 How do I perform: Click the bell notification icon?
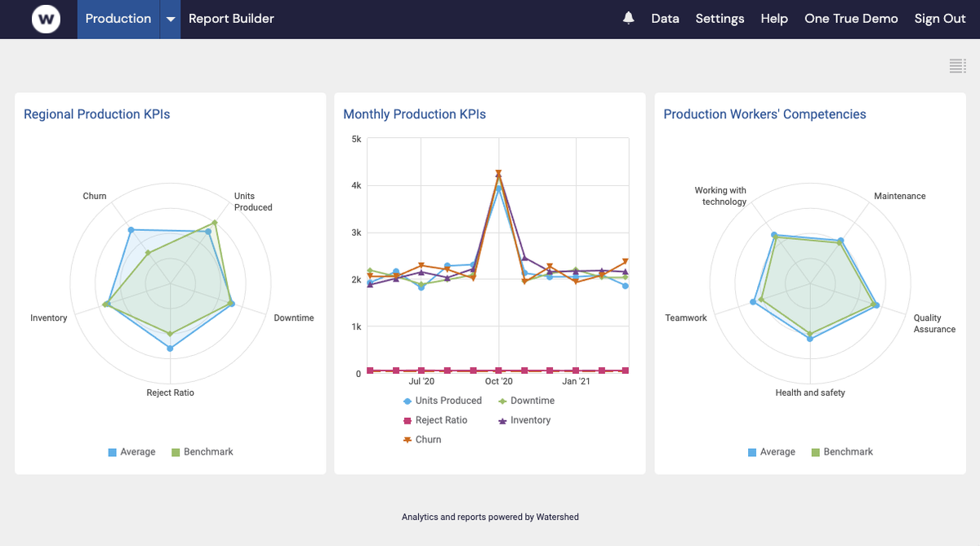(627, 17)
